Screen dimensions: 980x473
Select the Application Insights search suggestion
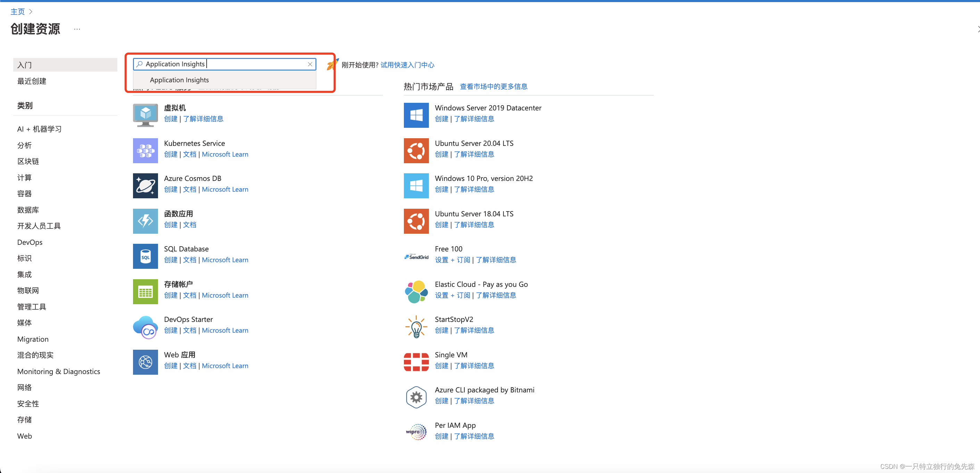point(179,80)
